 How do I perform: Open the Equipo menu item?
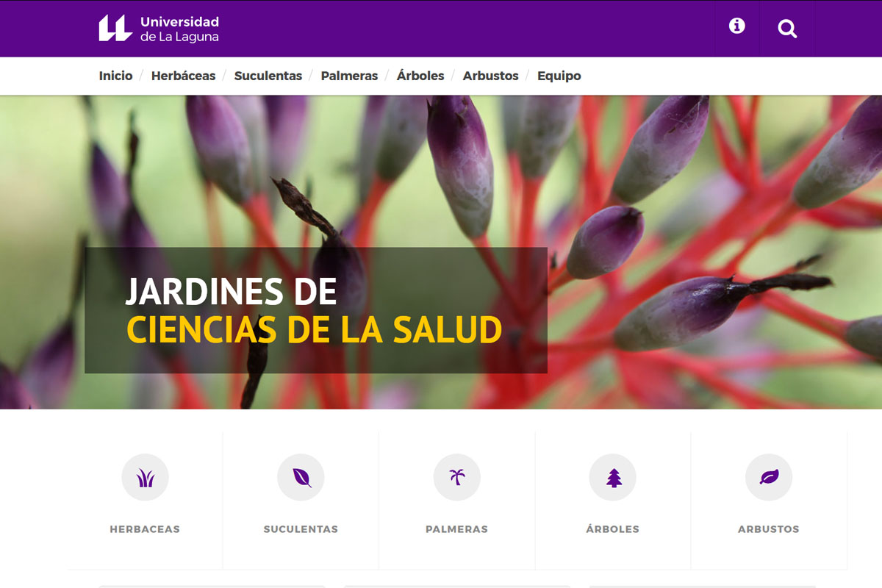[559, 76]
